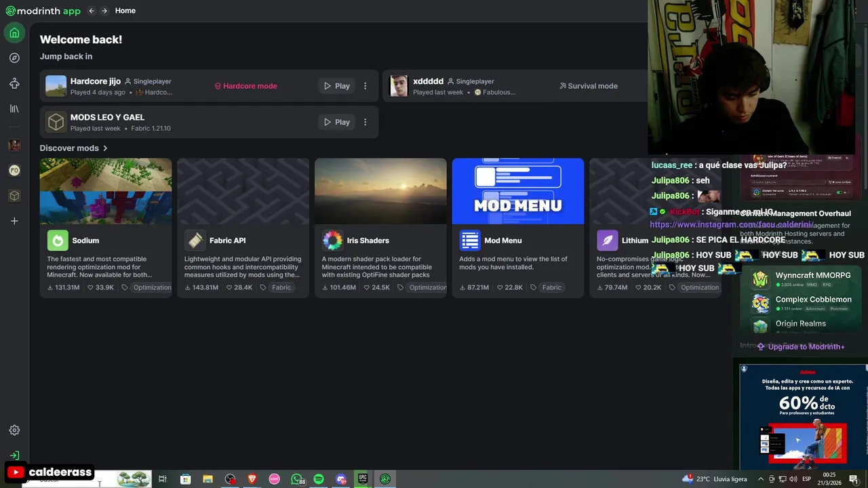This screenshot has width=868, height=488.
Task: Click the ESP language indicator
Action: point(806,479)
